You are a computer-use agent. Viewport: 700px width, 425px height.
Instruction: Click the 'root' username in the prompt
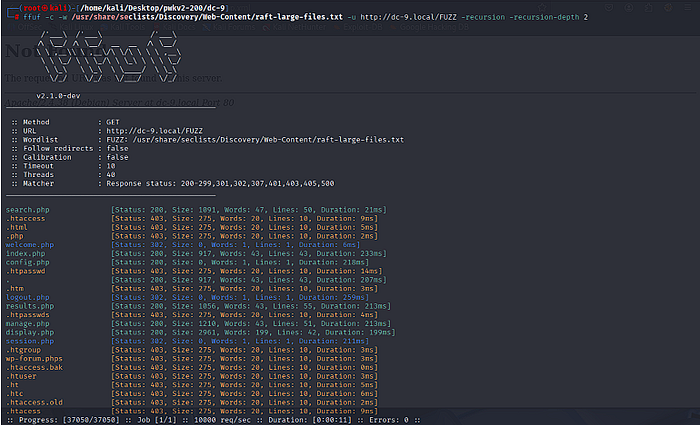[x=32, y=8]
